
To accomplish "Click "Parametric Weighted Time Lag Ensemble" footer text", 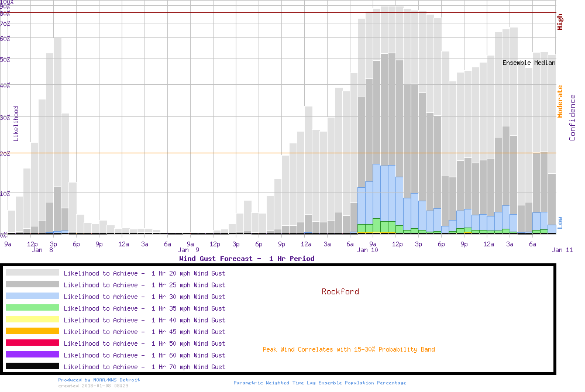I will 319,383.
